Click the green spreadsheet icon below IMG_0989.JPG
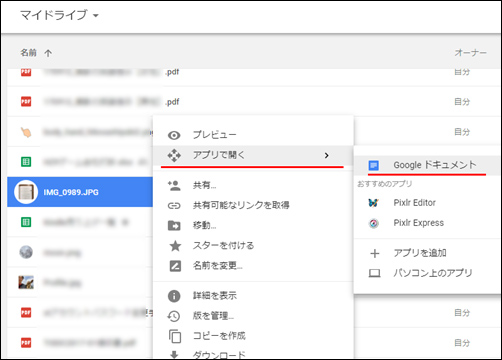The width and height of the screenshot is (502, 360). coord(26,222)
